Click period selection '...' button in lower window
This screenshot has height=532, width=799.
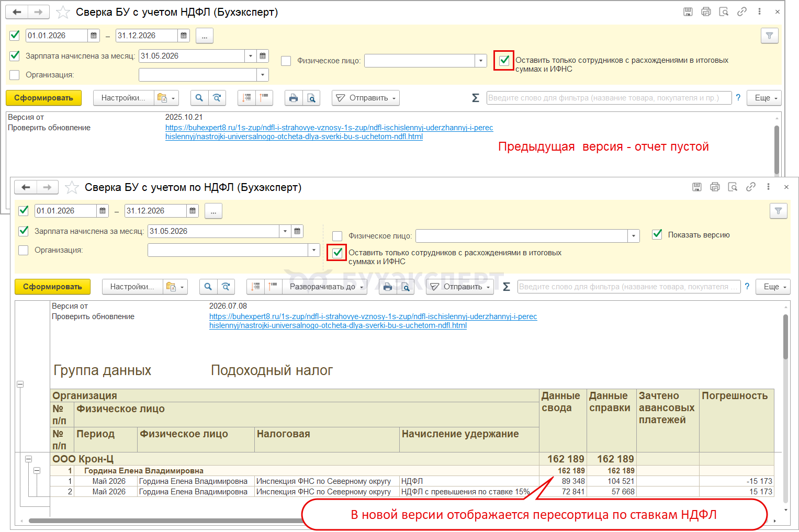tap(213, 211)
